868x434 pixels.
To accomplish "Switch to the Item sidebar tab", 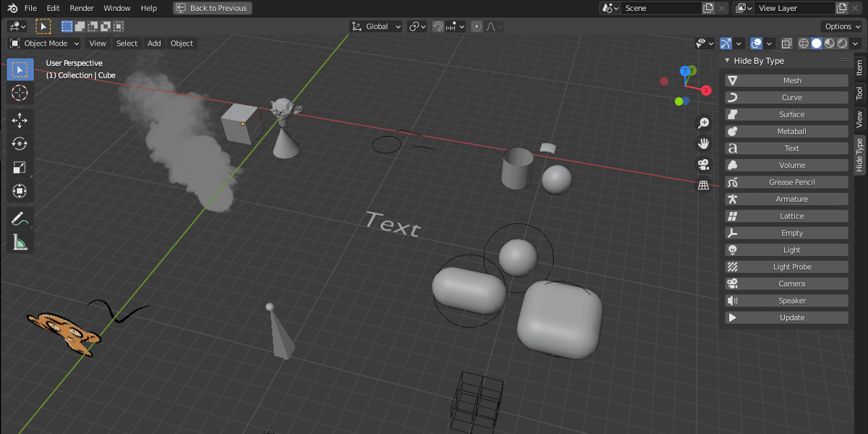I will [859, 67].
